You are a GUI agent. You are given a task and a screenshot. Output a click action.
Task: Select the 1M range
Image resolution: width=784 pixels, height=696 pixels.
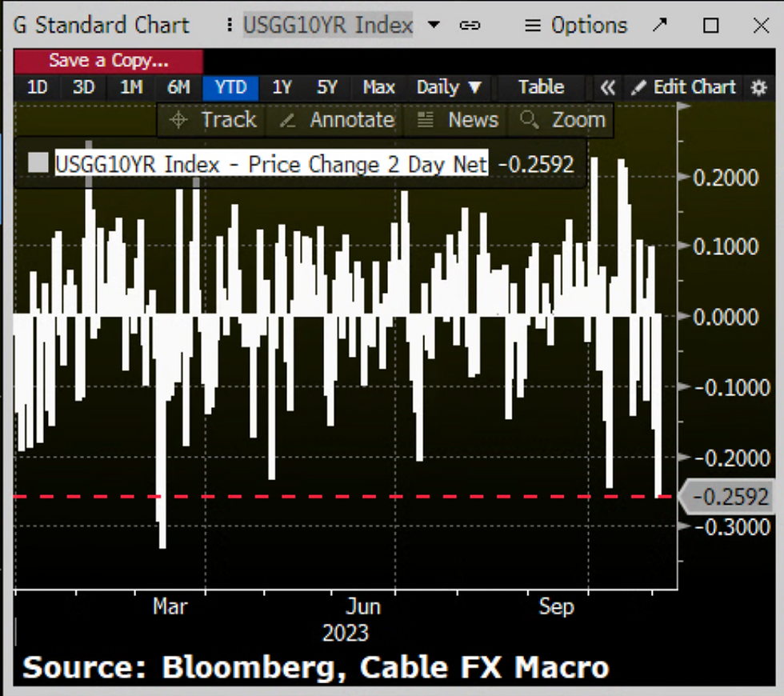click(x=131, y=88)
